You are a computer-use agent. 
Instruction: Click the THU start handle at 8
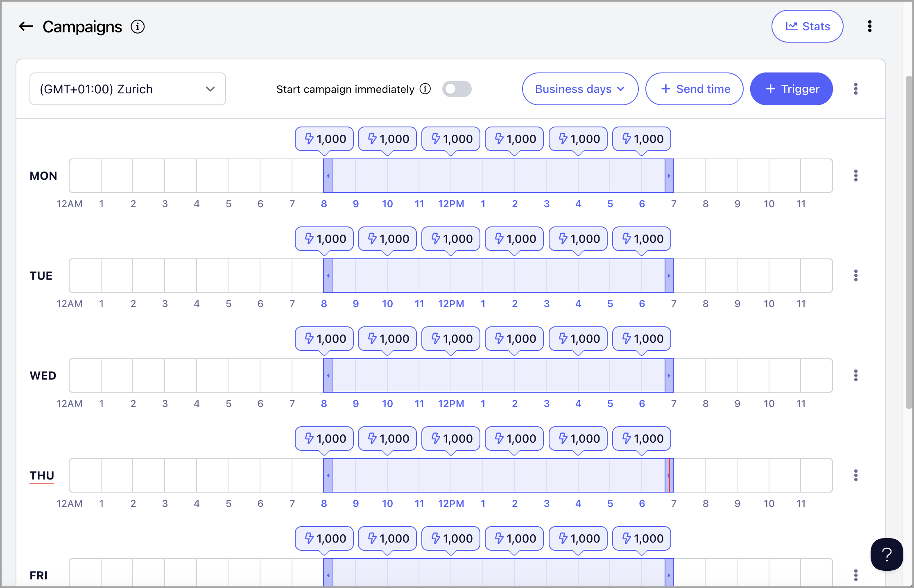coord(328,475)
